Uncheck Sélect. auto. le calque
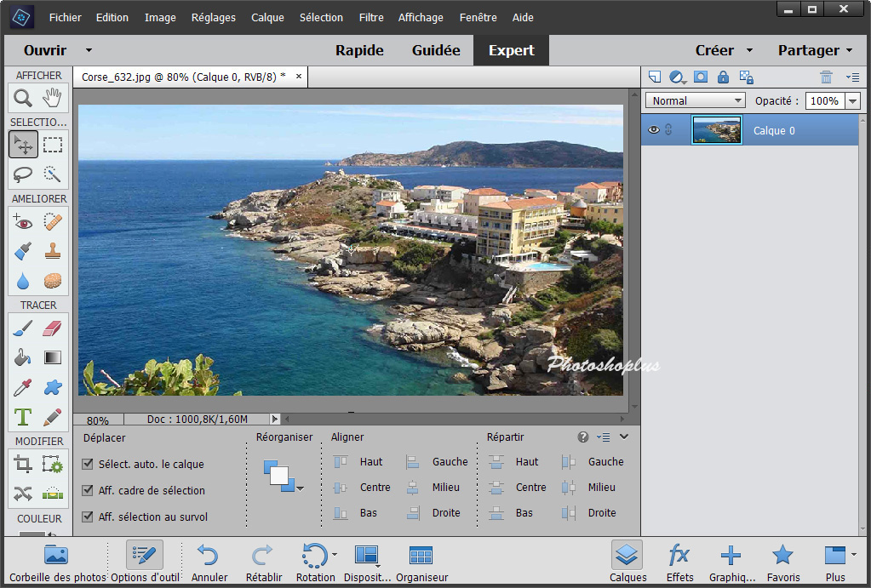This screenshot has width=871, height=588. click(88, 465)
